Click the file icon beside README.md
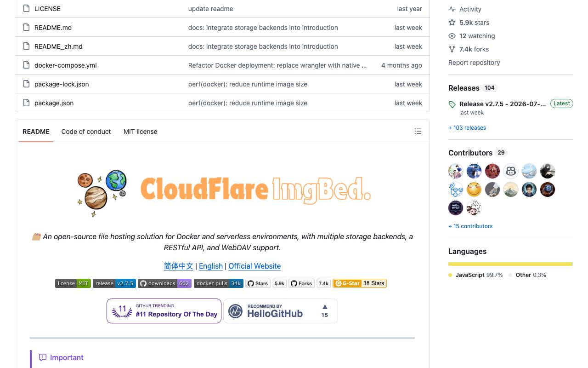Image resolution: width=588 pixels, height=368 pixels. coord(26,28)
